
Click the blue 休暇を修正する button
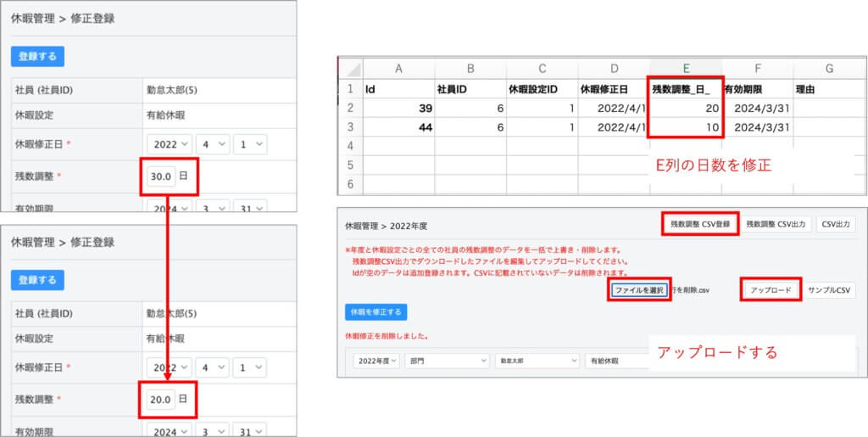pyautogui.click(x=376, y=312)
